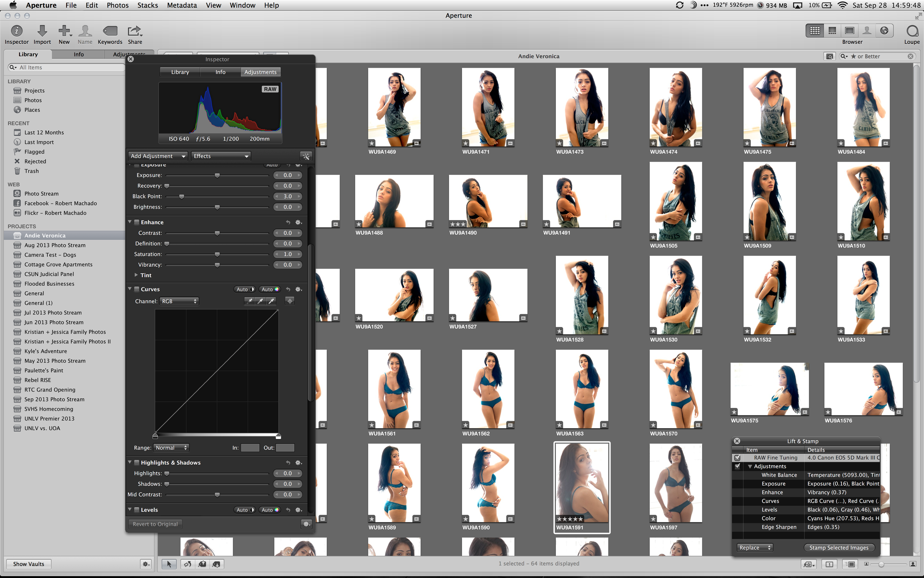The width and height of the screenshot is (924, 578).
Task: Switch to Info tab in Inspector HUD
Action: pyautogui.click(x=220, y=72)
